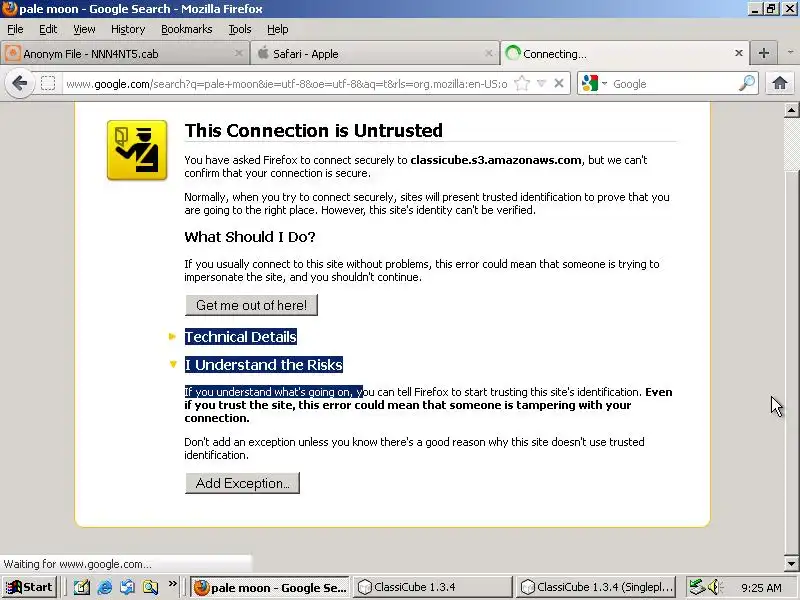Click the Outlook Express quick launch icon
The image size is (800, 600).
pyautogui.click(x=128, y=587)
